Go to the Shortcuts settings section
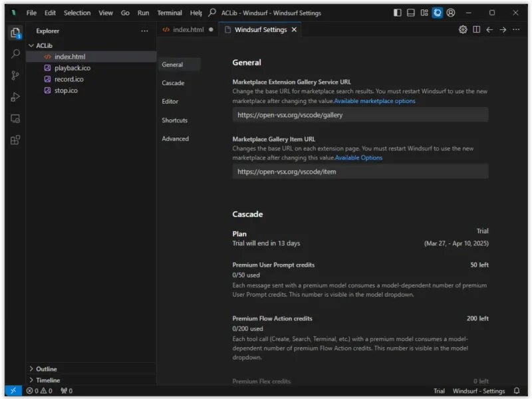This screenshot has width=532, height=399. pos(175,120)
